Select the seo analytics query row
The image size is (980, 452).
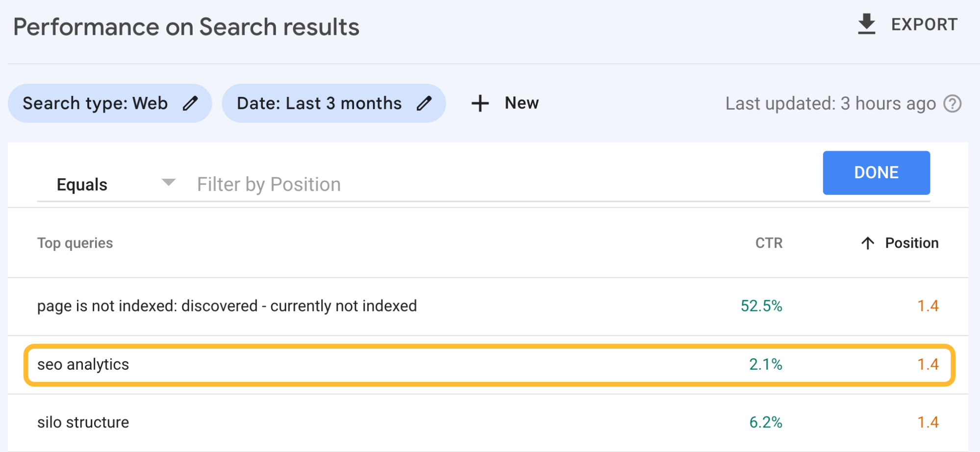83,365
